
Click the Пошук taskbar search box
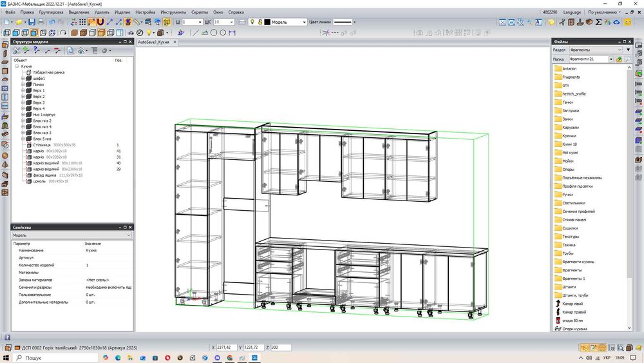pos(55,358)
